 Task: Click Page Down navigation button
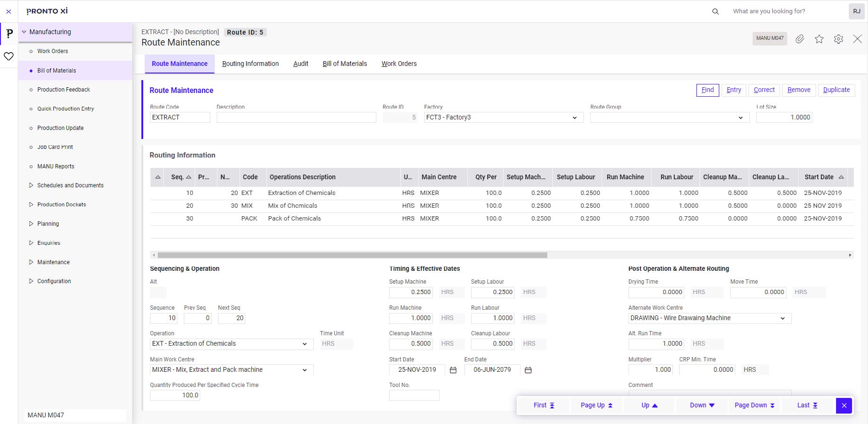pos(754,406)
